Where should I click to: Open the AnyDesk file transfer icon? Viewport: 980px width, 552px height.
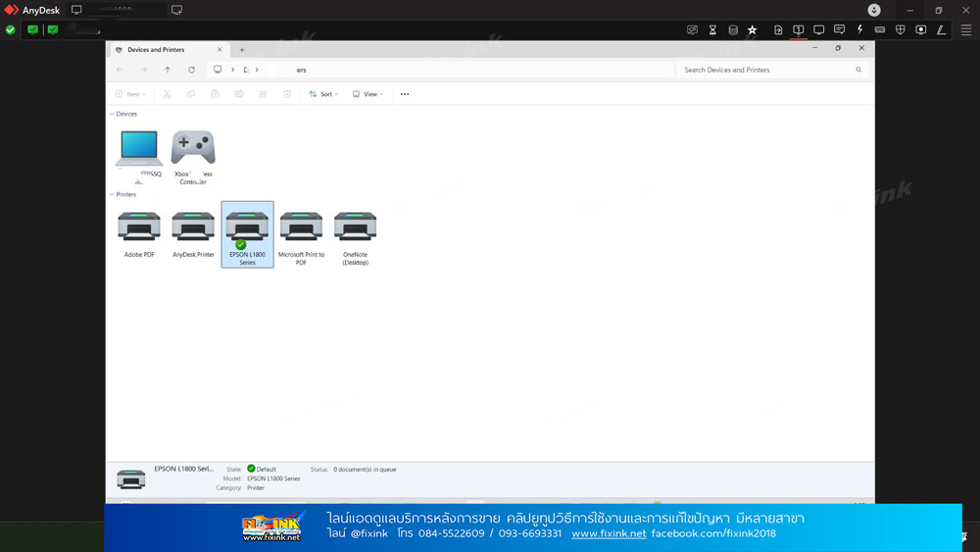[x=778, y=30]
